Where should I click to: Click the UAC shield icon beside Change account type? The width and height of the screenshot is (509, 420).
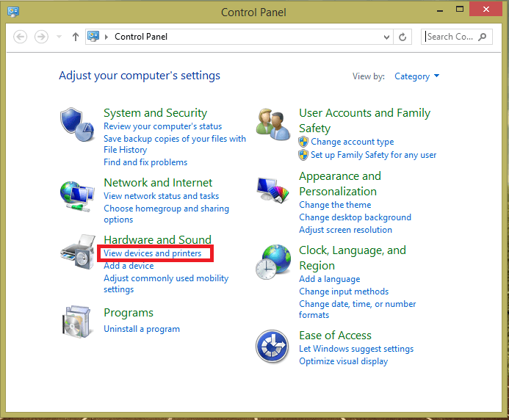(x=303, y=142)
